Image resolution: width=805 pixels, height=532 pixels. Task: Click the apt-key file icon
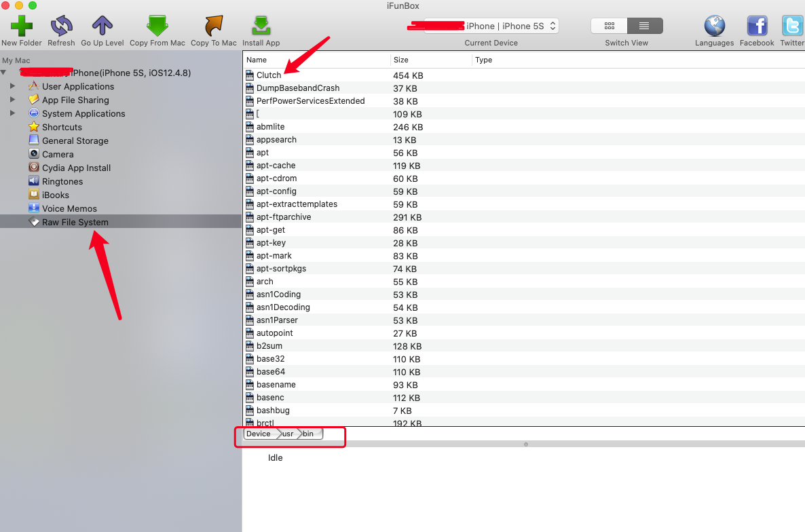click(250, 243)
